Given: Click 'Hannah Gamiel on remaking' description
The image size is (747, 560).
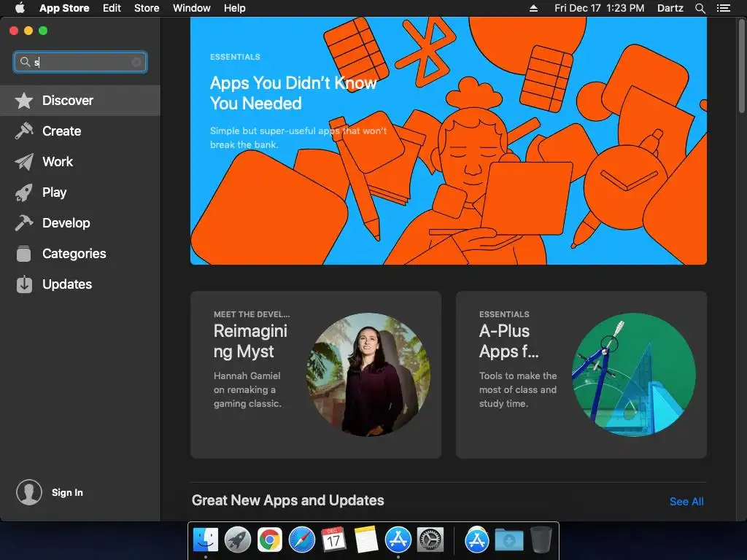Looking at the screenshot, I should point(247,389).
